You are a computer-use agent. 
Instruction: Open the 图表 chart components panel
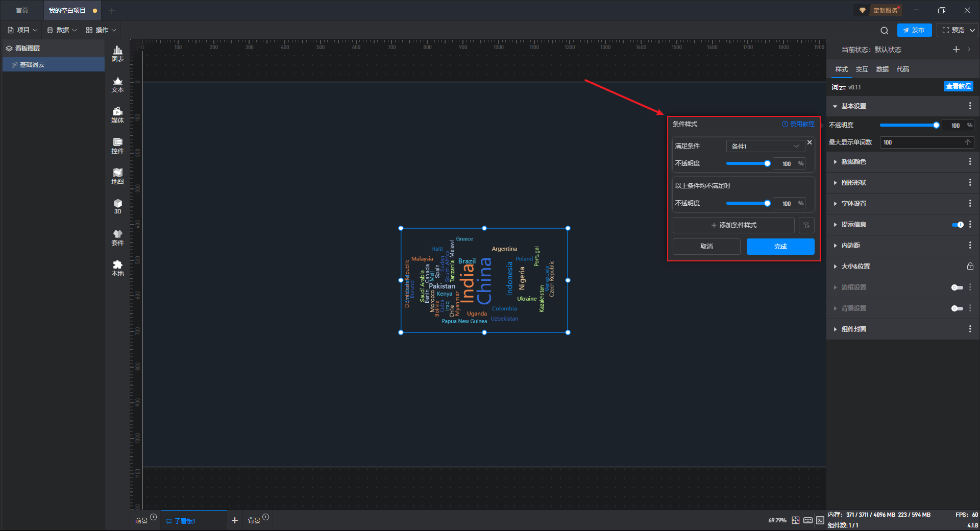pos(117,53)
